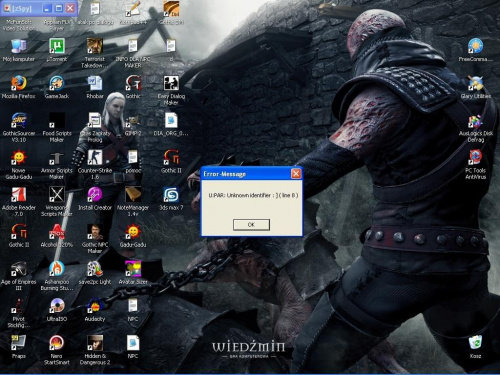
Task: Select the Easy Dialog Maker icon
Action: click(171, 83)
